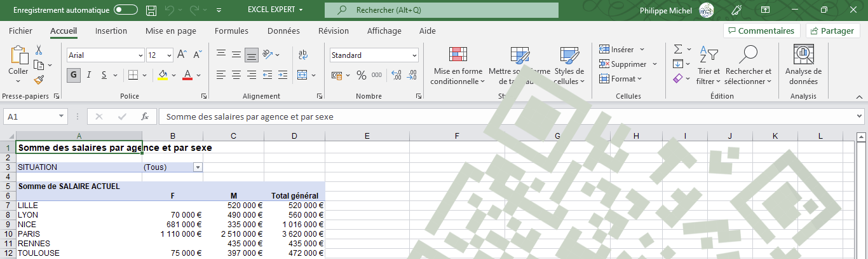Switch to the Révision tab
The width and height of the screenshot is (868, 259).
334,31
